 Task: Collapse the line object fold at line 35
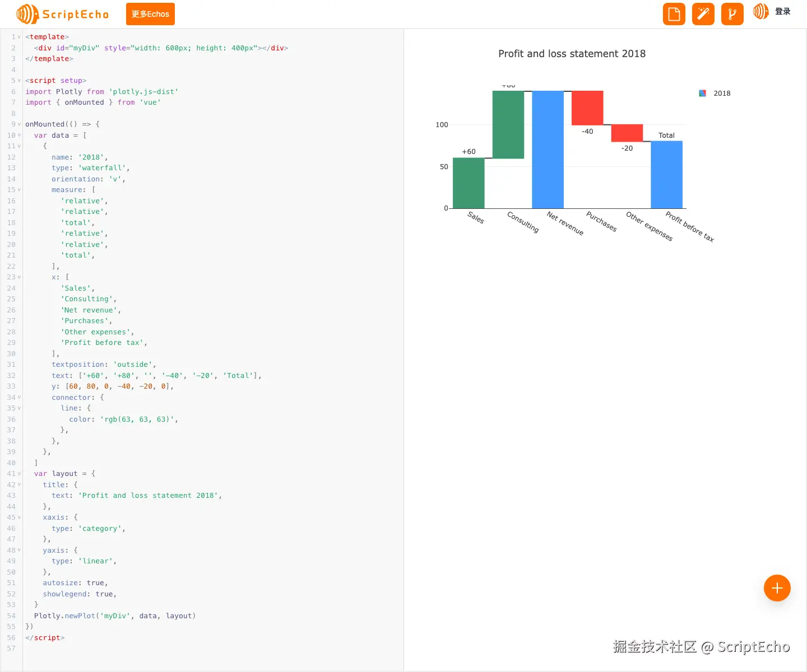(19, 408)
